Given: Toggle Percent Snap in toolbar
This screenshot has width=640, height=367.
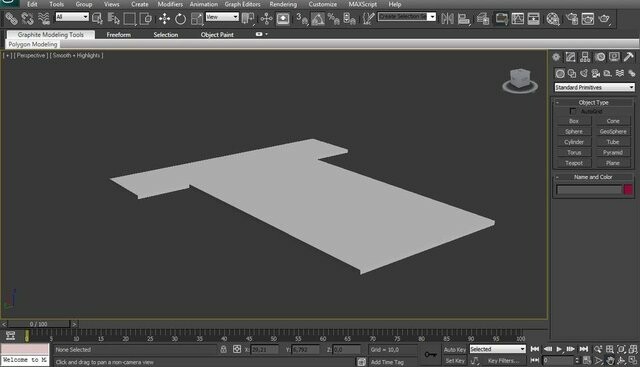Looking at the screenshot, I should [x=333, y=18].
